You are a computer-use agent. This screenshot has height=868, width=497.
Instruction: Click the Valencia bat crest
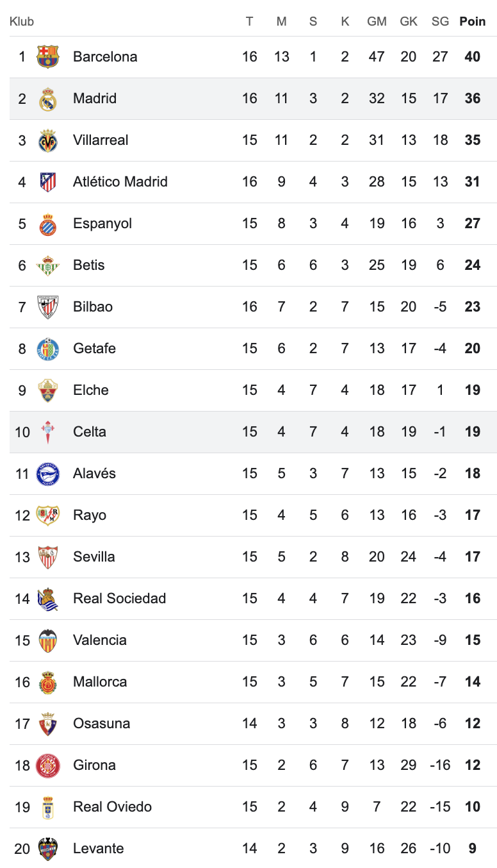pyautogui.click(x=48, y=640)
